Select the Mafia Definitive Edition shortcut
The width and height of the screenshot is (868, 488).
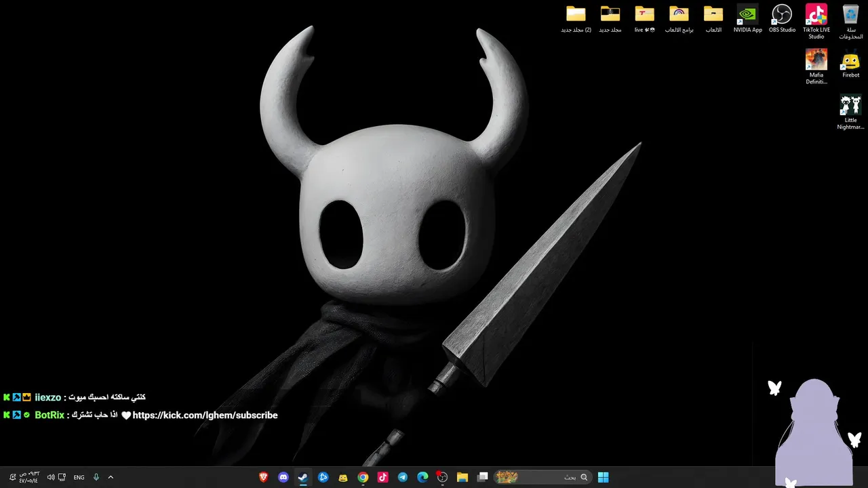(816, 67)
